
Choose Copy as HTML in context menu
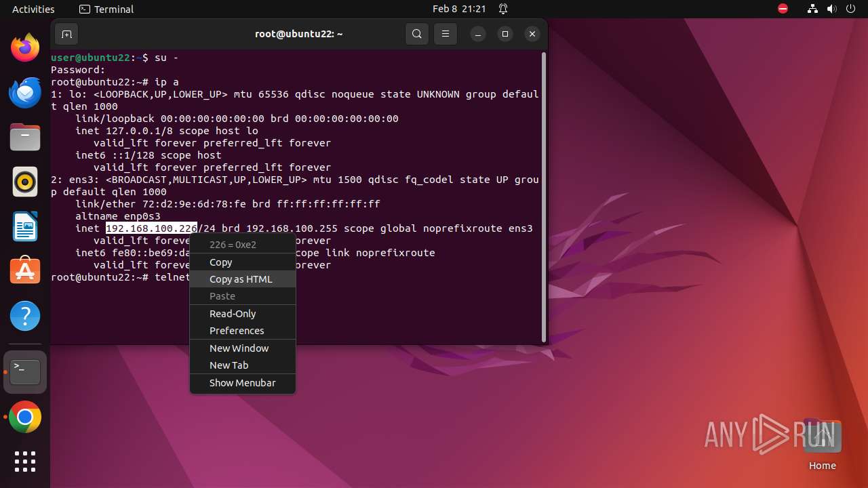coord(243,279)
